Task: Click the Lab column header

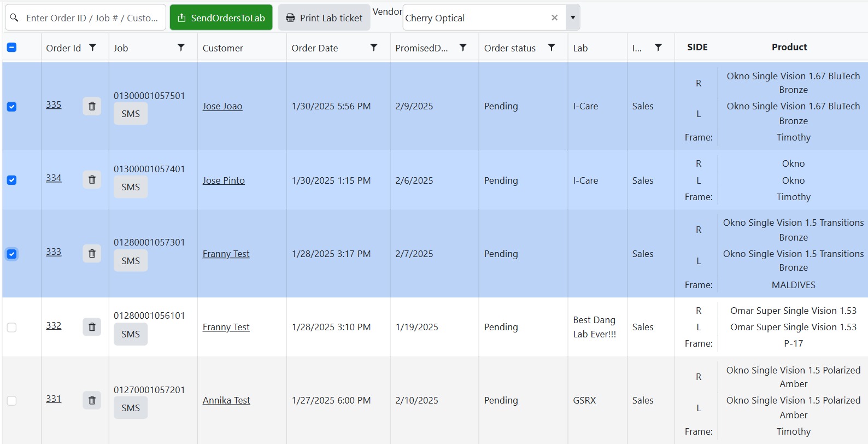Action: pos(580,48)
